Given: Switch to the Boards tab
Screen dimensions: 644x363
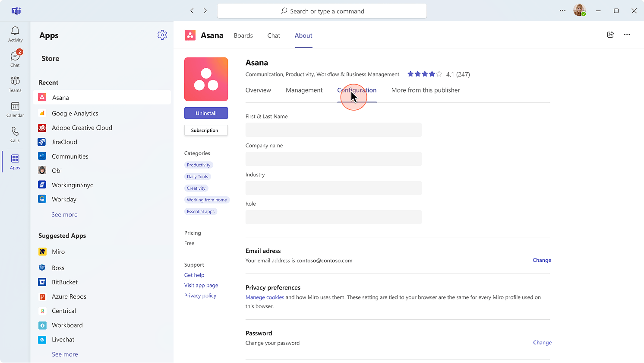Looking at the screenshot, I should pyautogui.click(x=243, y=35).
